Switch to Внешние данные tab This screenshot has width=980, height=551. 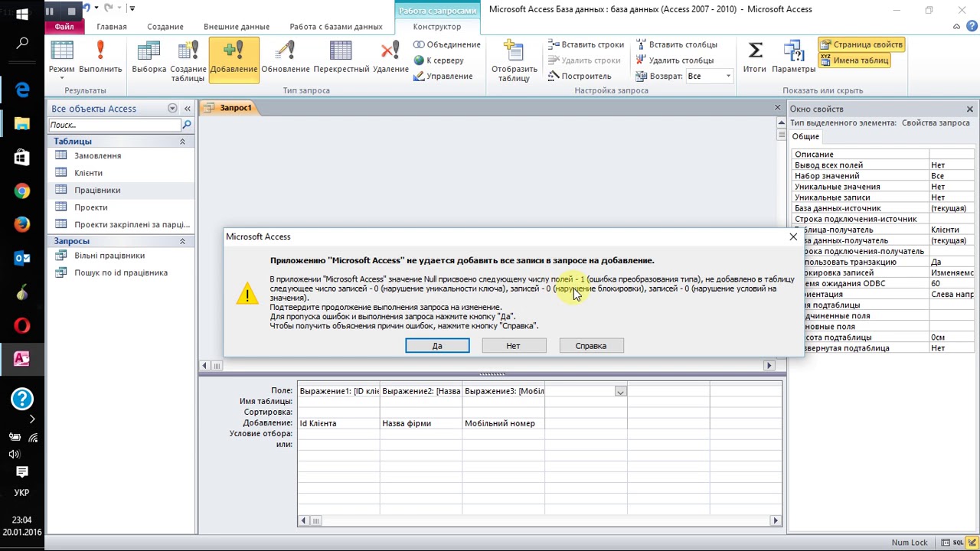pos(237,27)
